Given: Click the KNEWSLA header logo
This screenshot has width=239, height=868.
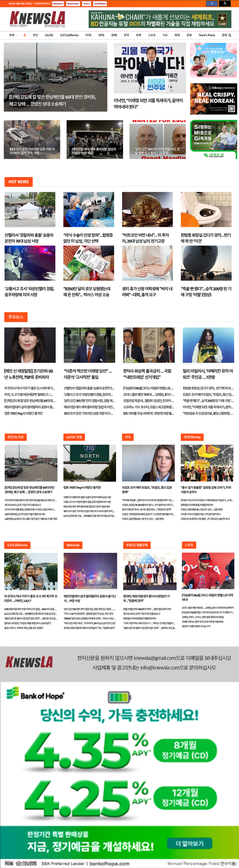Looking at the screenshot, I should click(x=37, y=19).
